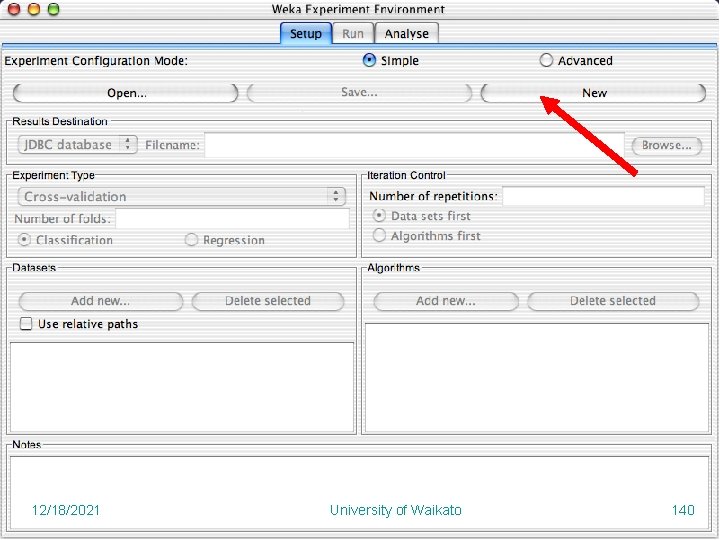Choose Algorithms first option

379,236
